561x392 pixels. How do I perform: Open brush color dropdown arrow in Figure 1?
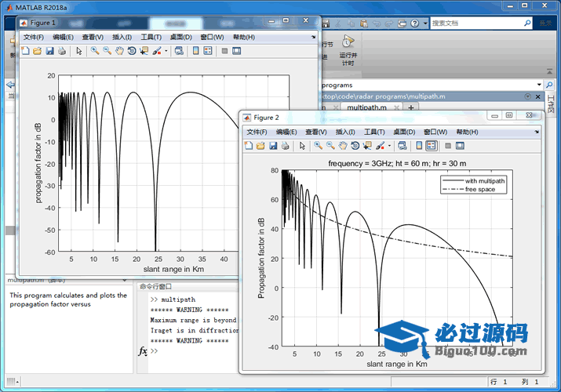[x=166, y=51]
